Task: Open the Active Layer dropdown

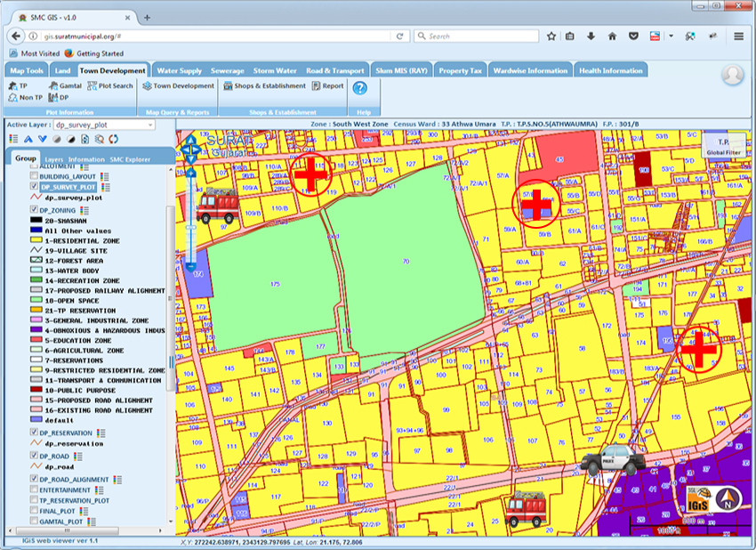Action: [104, 125]
